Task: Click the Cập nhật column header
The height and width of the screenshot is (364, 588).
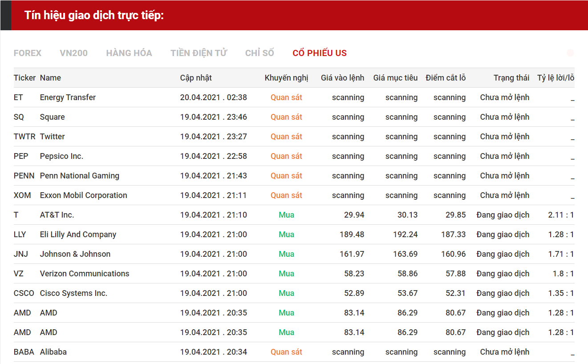Action: tap(196, 78)
